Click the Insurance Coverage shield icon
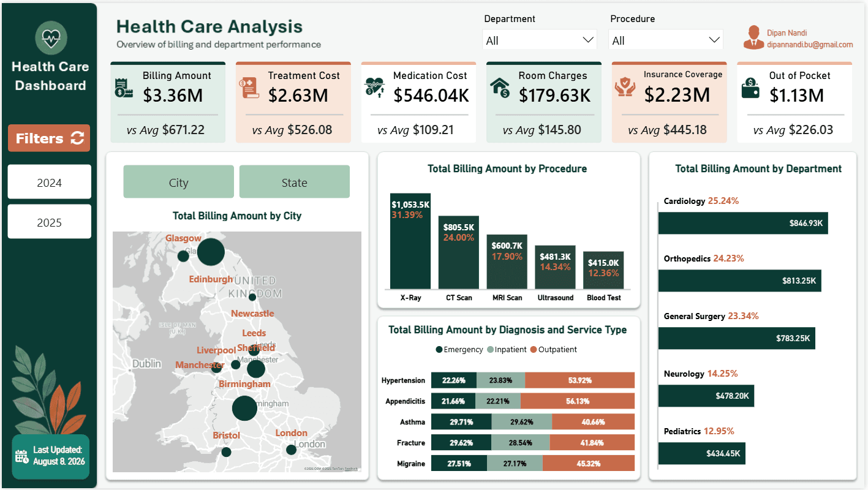This screenshot has height=490, width=868. pos(625,87)
